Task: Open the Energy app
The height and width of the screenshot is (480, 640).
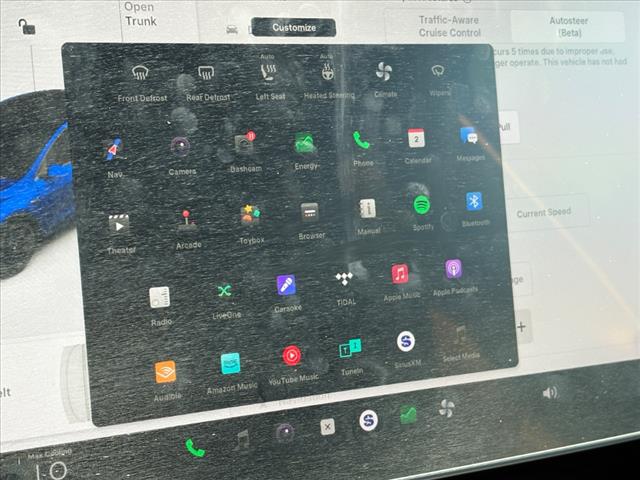Action: 306,150
